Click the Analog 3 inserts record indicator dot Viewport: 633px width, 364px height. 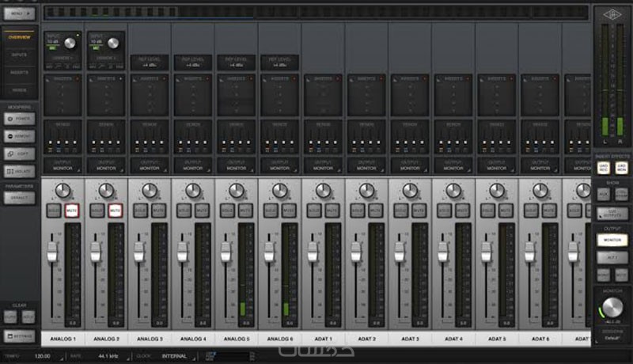tap(165, 78)
